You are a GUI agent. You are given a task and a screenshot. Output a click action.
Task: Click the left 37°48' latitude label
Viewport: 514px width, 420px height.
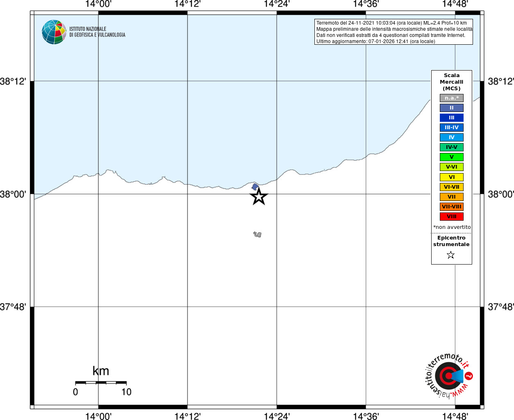click(x=13, y=307)
